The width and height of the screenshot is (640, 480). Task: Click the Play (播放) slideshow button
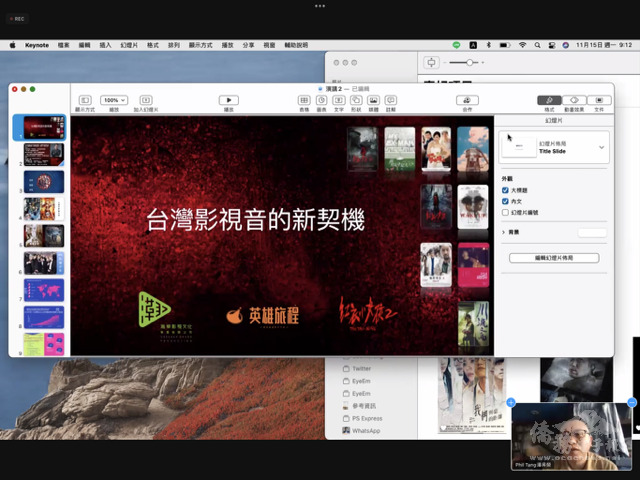pyautogui.click(x=228, y=100)
